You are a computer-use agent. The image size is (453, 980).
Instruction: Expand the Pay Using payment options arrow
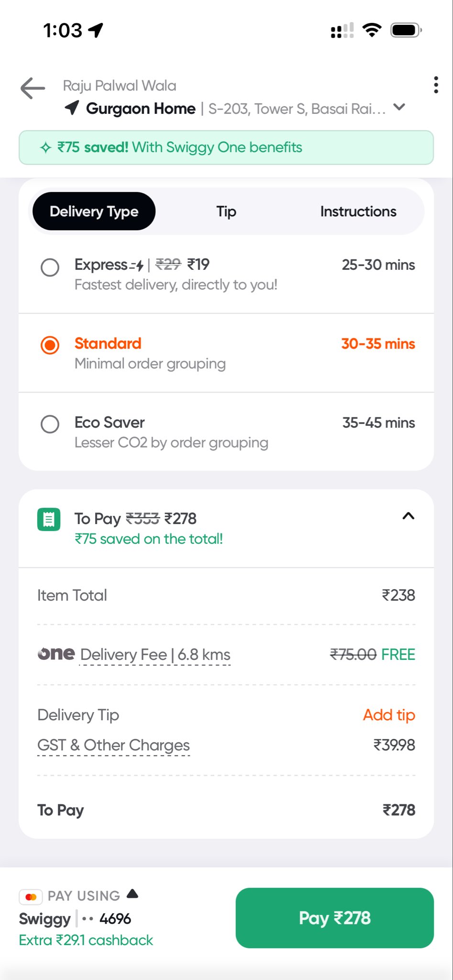(133, 893)
